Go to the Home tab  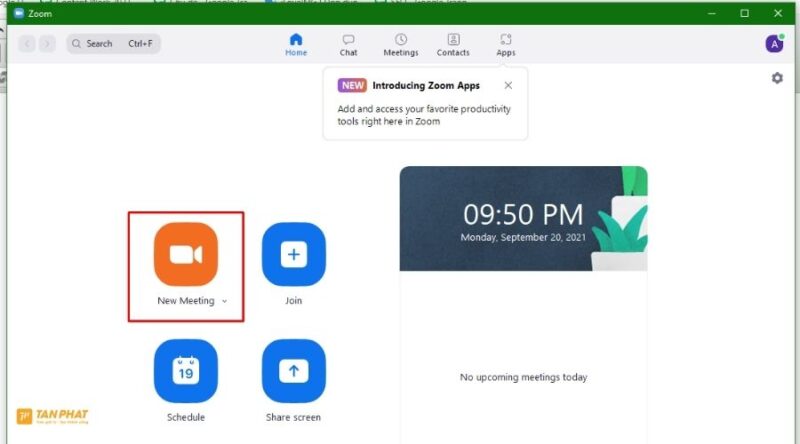[296, 45]
